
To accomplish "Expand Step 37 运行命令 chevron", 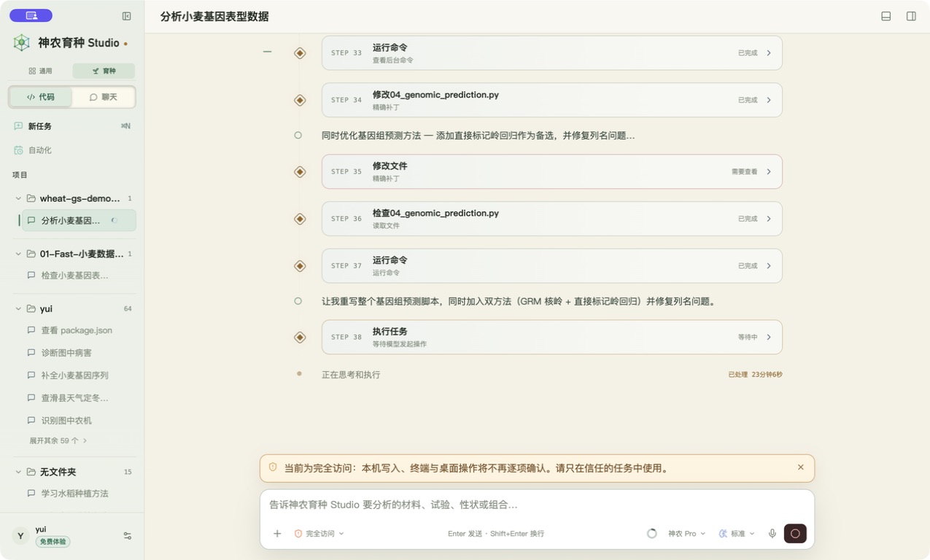I will 769,266.
